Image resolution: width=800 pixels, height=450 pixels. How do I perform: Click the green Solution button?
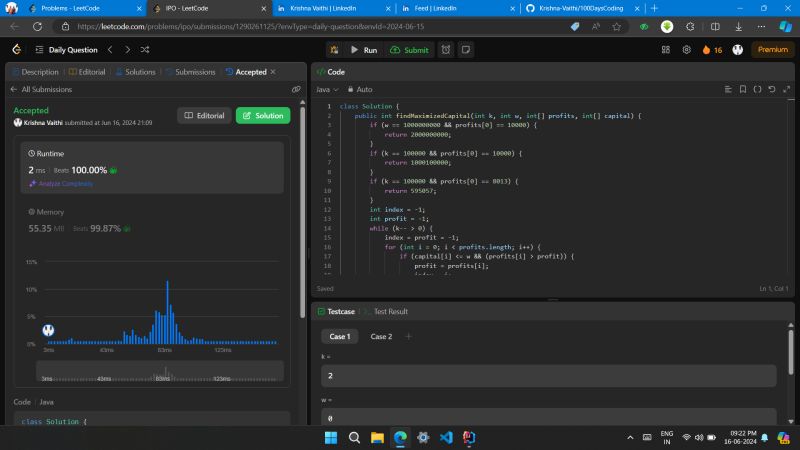point(263,115)
